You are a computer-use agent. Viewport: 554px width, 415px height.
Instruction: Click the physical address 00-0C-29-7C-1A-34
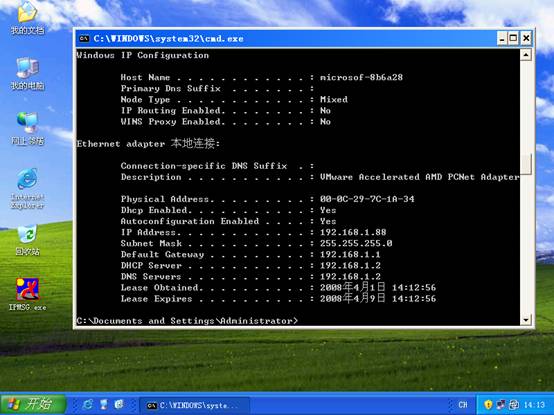click(367, 199)
